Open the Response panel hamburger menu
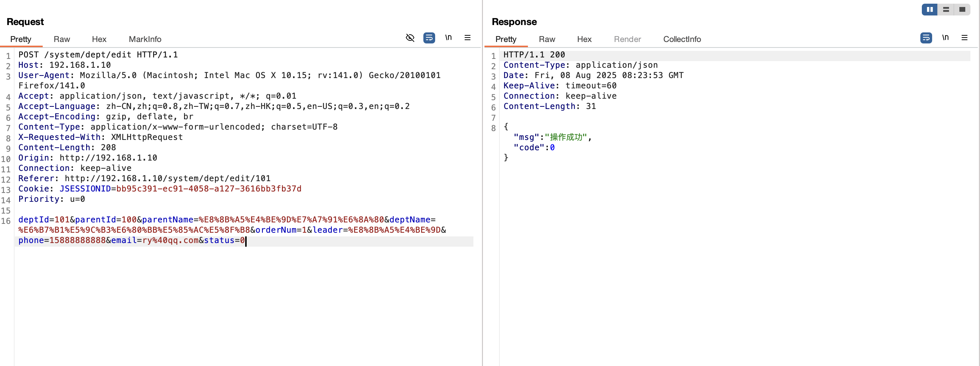 coord(965,38)
